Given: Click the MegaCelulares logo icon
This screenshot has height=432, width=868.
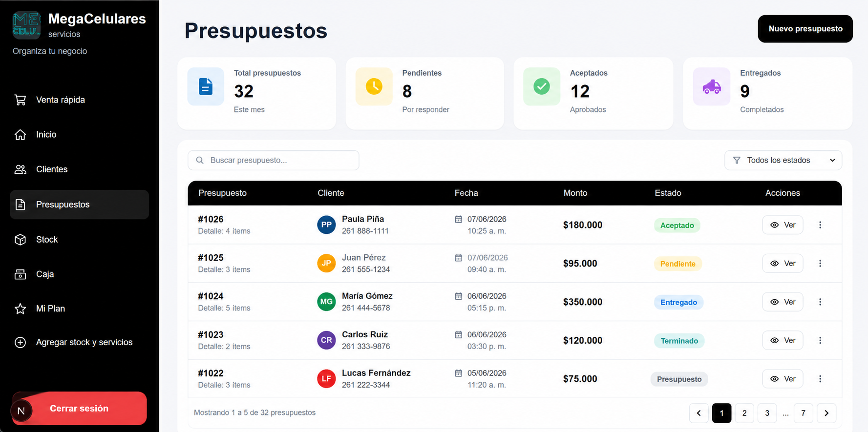Looking at the screenshot, I should tap(26, 25).
